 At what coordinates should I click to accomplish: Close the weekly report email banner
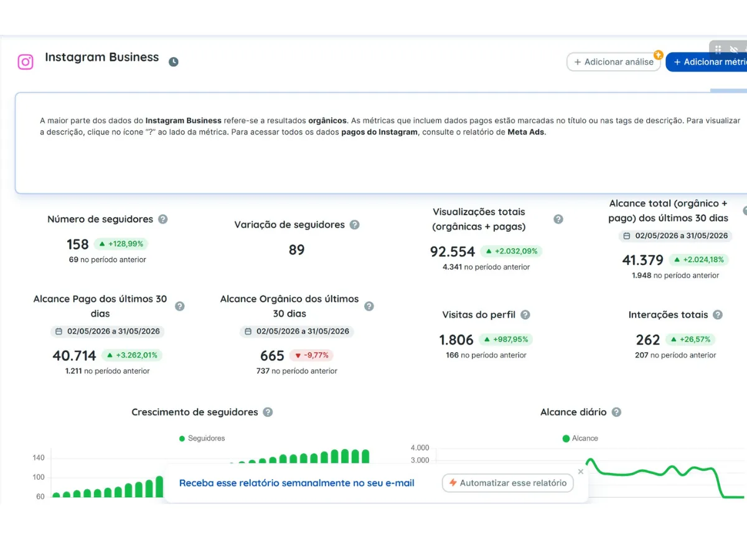(x=581, y=472)
